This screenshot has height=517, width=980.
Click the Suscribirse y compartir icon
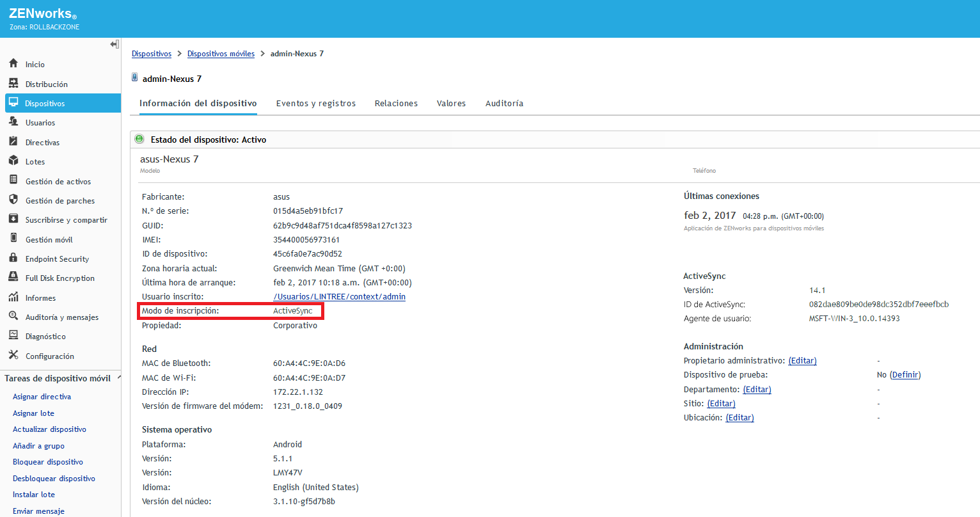click(x=13, y=219)
